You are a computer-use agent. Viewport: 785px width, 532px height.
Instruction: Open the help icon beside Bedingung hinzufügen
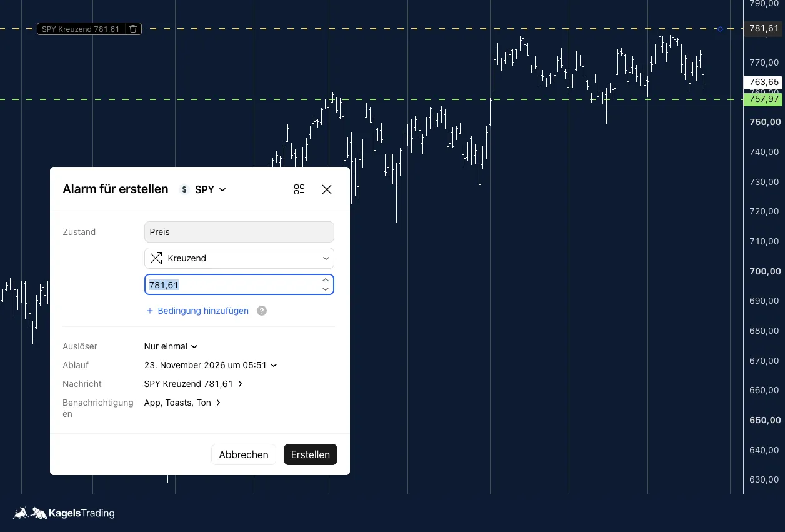coord(262,311)
